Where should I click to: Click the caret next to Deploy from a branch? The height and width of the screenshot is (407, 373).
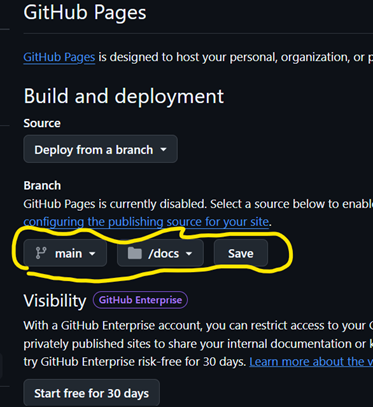pos(163,149)
